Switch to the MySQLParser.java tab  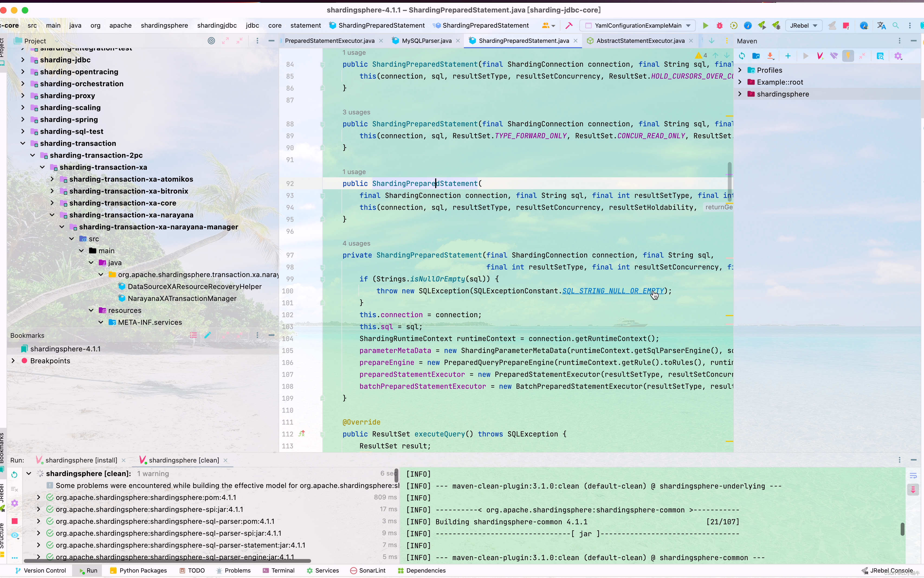(426, 40)
